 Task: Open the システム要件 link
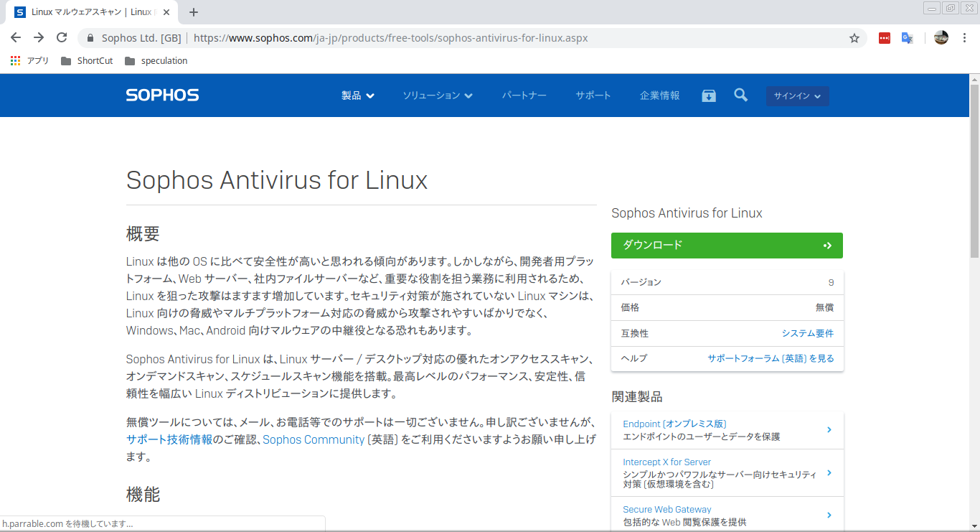(807, 333)
